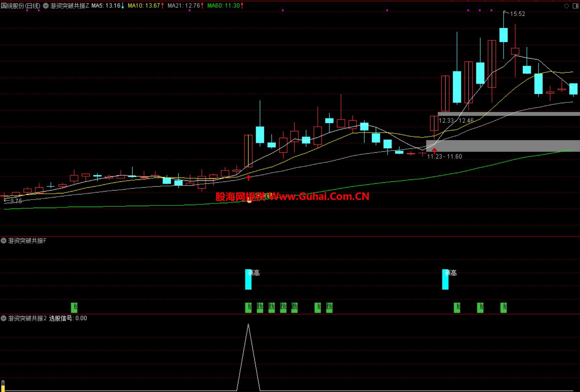The image size is (580, 392).
Task: Select the stock name 国统股份(日线)
Action: pyautogui.click(x=21, y=6)
